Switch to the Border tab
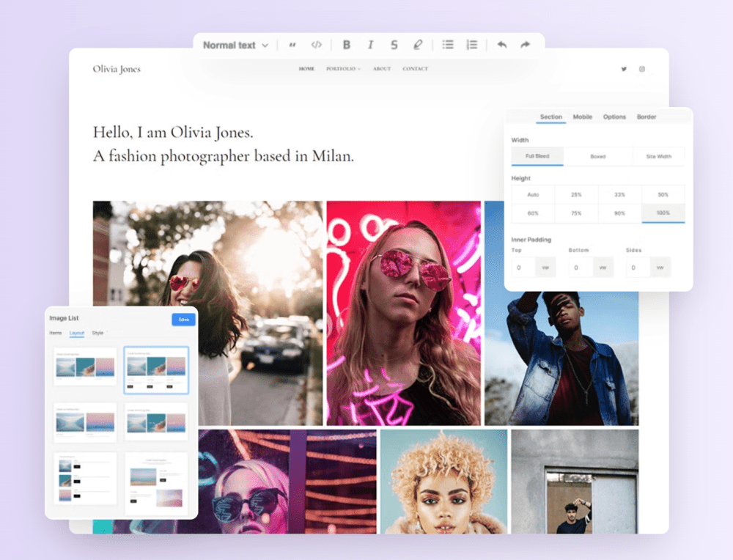The image size is (733, 560). tap(647, 117)
